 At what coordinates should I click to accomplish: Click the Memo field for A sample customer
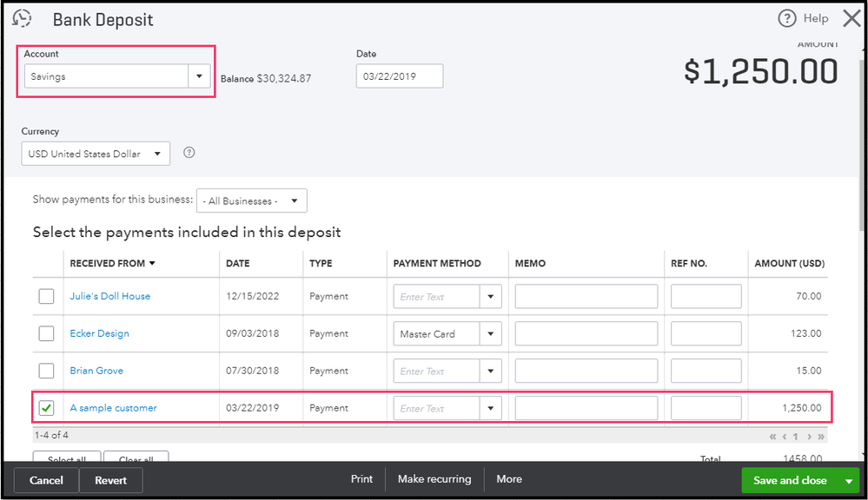coord(586,408)
